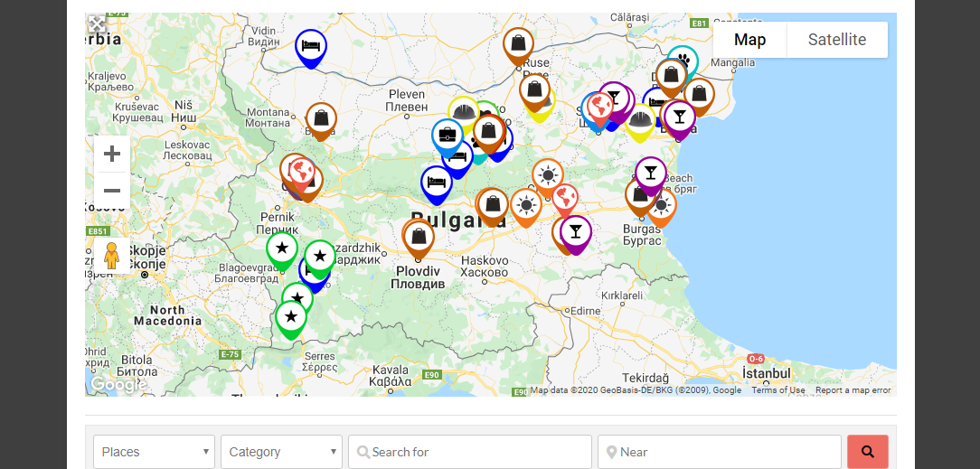Focus the 'Search for' input field

pos(470,452)
